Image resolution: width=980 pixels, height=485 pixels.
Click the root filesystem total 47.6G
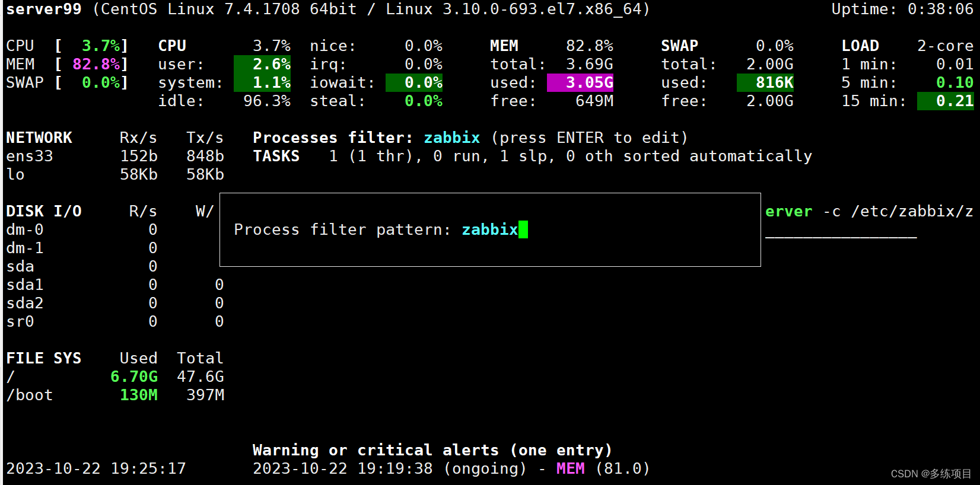point(201,376)
